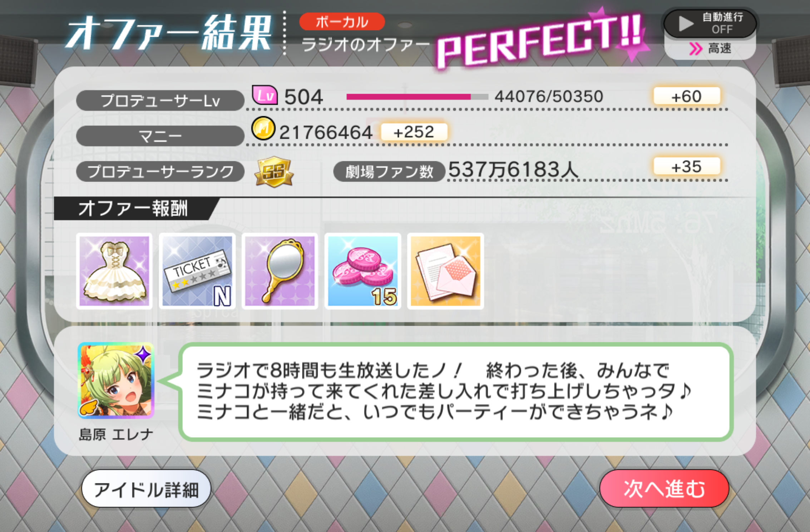Tap Elena Shimabara's portrait thumbnail
The image size is (810, 532).
point(116,380)
